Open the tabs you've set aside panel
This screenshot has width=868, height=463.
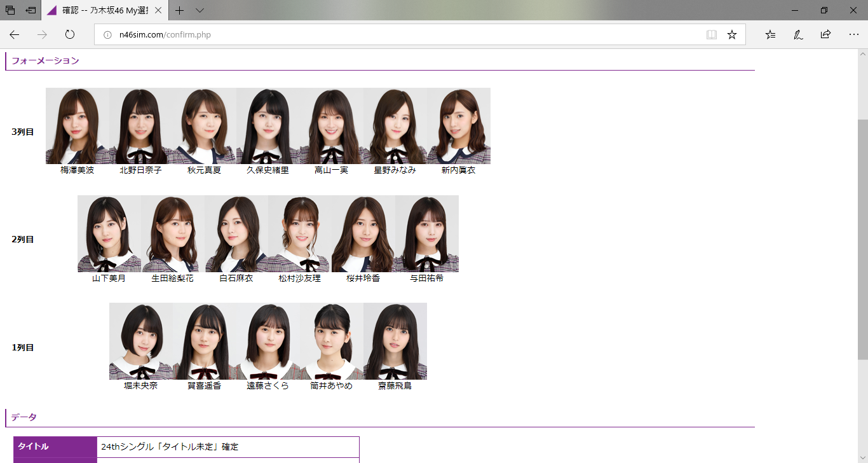[10, 10]
